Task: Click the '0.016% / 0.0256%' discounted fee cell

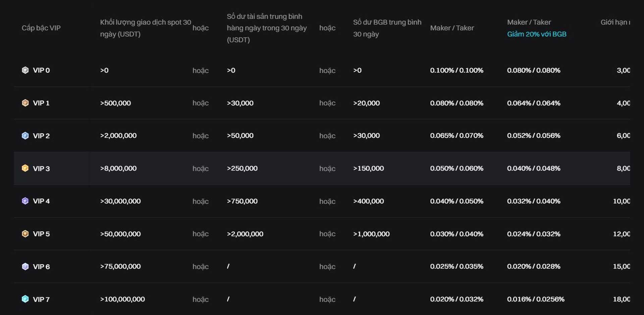Action: click(x=536, y=299)
